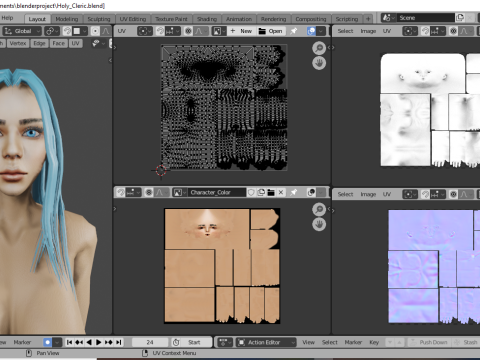Enable snapping in the 3D viewport header
The height and width of the screenshot is (360, 480).
tap(67, 31)
